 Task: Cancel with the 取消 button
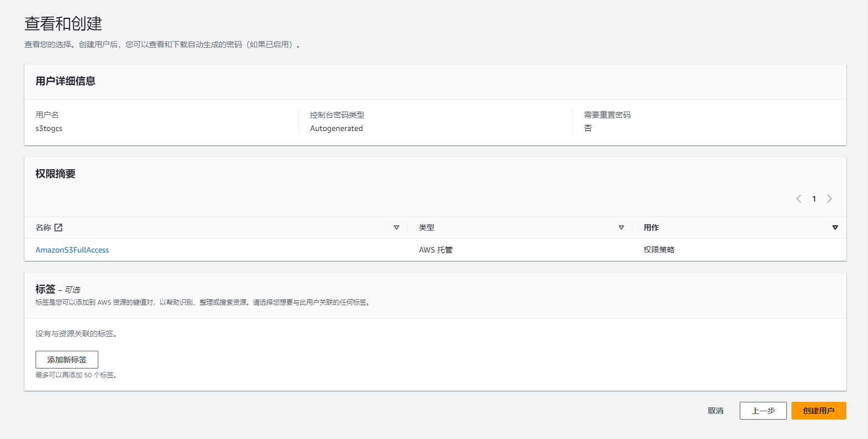tap(716, 411)
